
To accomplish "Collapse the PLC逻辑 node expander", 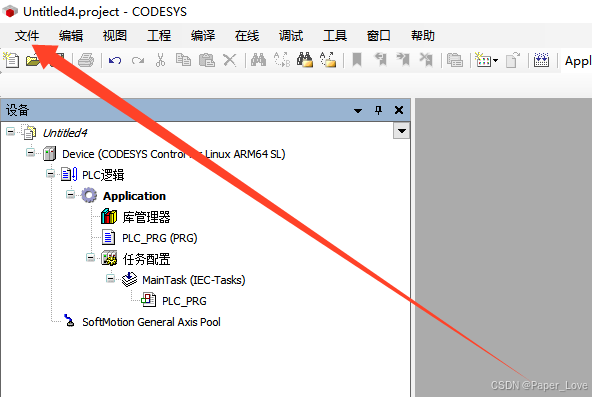I will [50, 174].
